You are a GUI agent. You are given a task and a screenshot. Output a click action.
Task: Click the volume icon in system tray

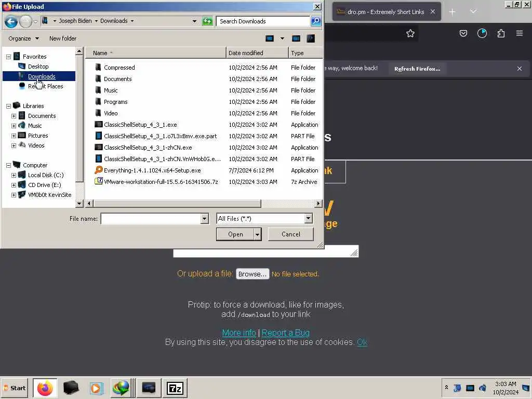tap(483, 388)
